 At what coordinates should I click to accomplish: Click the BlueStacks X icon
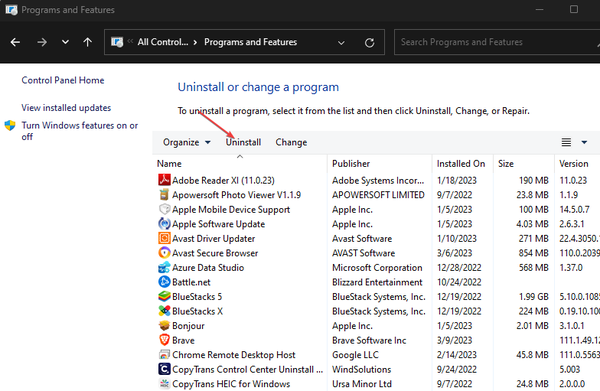pyautogui.click(x=164, y=311)
